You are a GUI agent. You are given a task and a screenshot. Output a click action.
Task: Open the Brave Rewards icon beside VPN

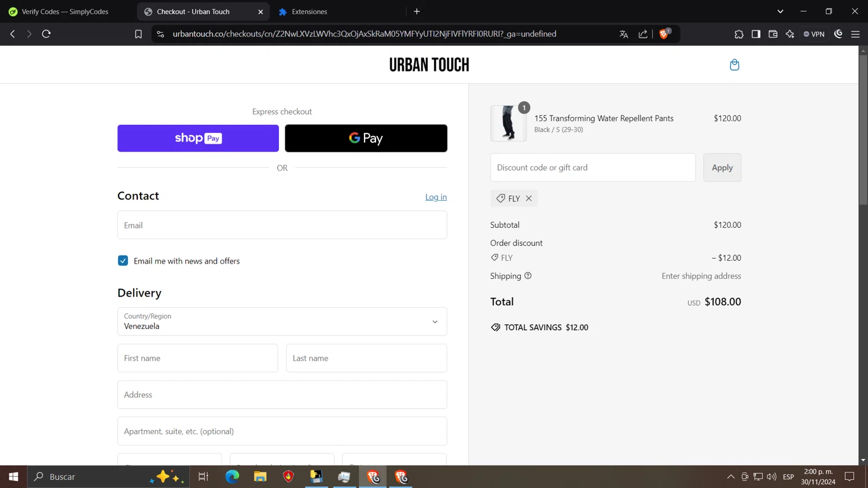pos(838,34)
